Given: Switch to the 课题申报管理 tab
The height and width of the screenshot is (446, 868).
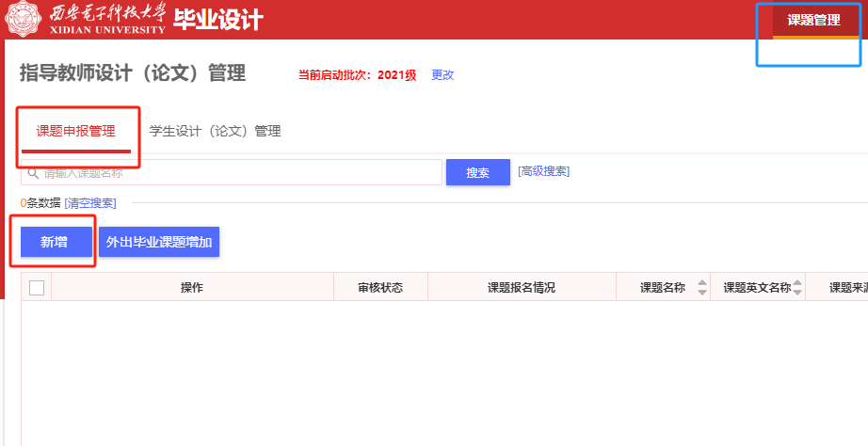Looking at the screenshot, I should tap(76, 132).
